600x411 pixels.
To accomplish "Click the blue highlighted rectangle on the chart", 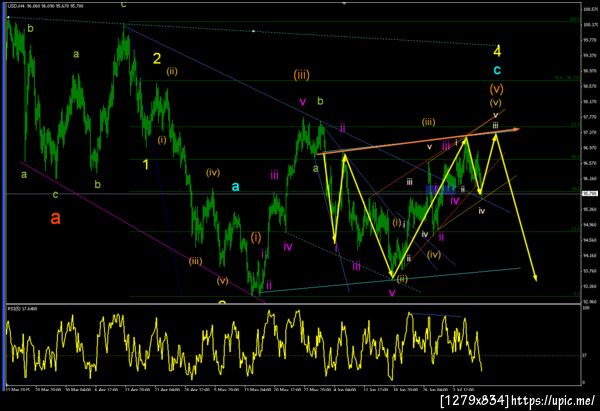I will (x=440, y=189).
